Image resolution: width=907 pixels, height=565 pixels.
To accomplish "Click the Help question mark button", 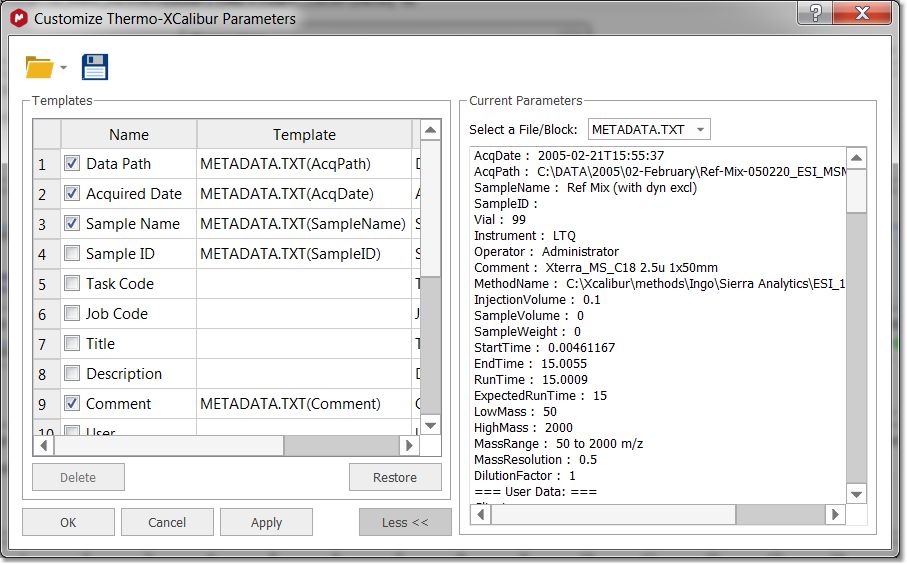I will 816,13.
